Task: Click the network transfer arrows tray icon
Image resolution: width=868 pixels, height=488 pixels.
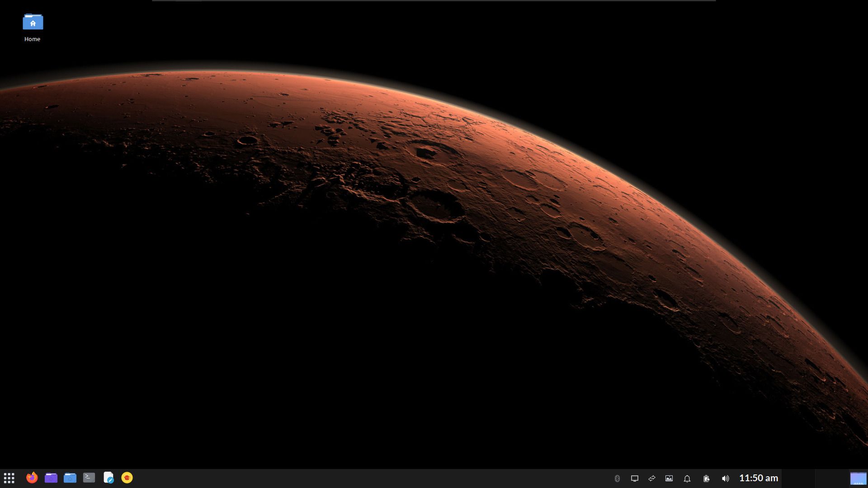Action: click(652, 478)
